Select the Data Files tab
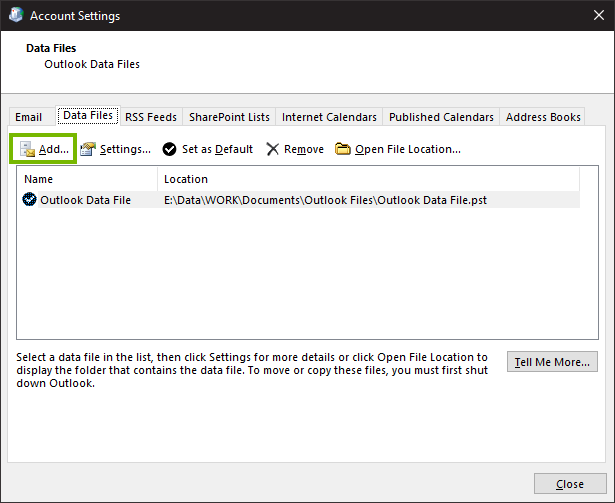The width and height of the screenshot is (615, 503). tap(88, 115)
